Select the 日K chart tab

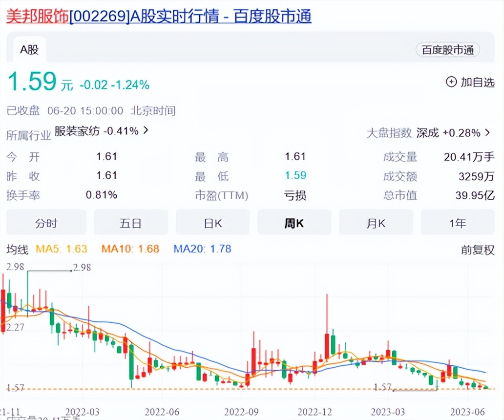tap(212, 222)
